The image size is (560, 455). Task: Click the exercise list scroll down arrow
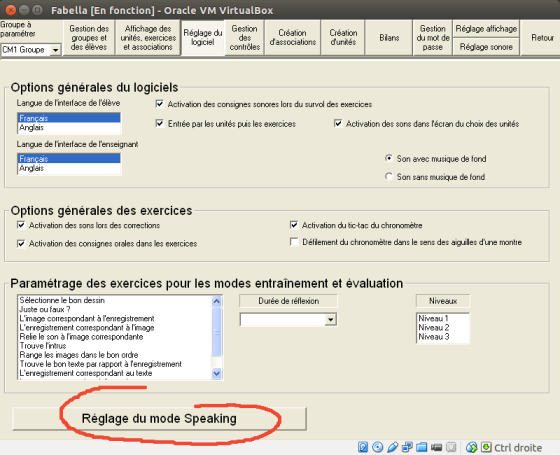216,373
